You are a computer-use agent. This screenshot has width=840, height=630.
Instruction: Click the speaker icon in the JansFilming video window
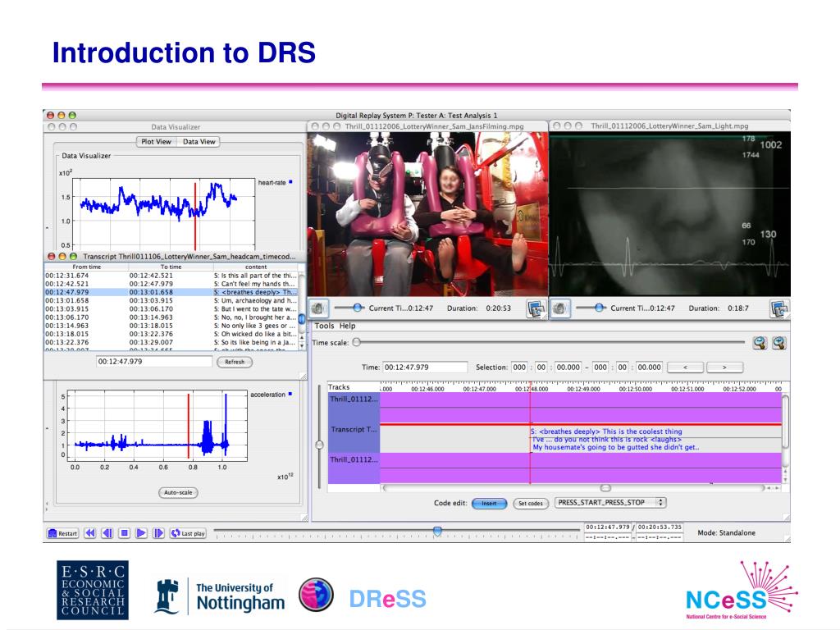(319, 308)
